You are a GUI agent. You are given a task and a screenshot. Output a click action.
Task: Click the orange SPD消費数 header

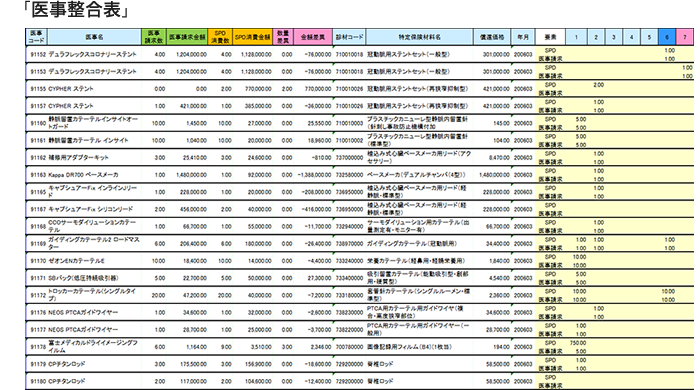(220, 37)
